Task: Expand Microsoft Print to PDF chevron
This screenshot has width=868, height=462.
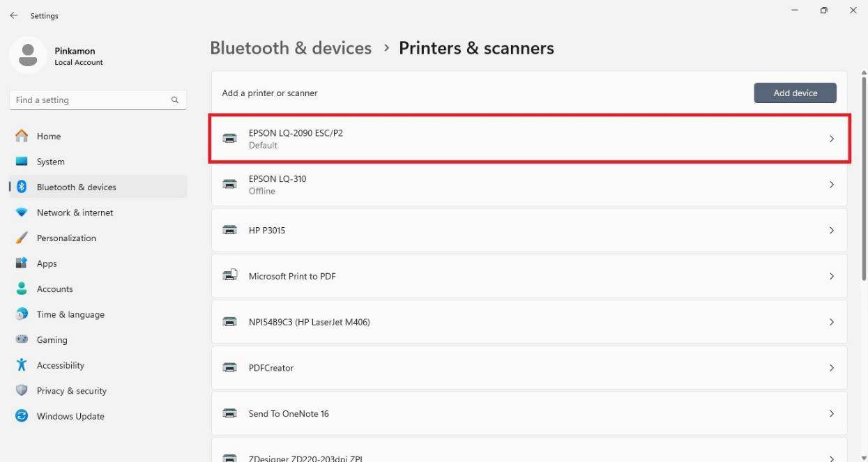Action: point(831,276)
